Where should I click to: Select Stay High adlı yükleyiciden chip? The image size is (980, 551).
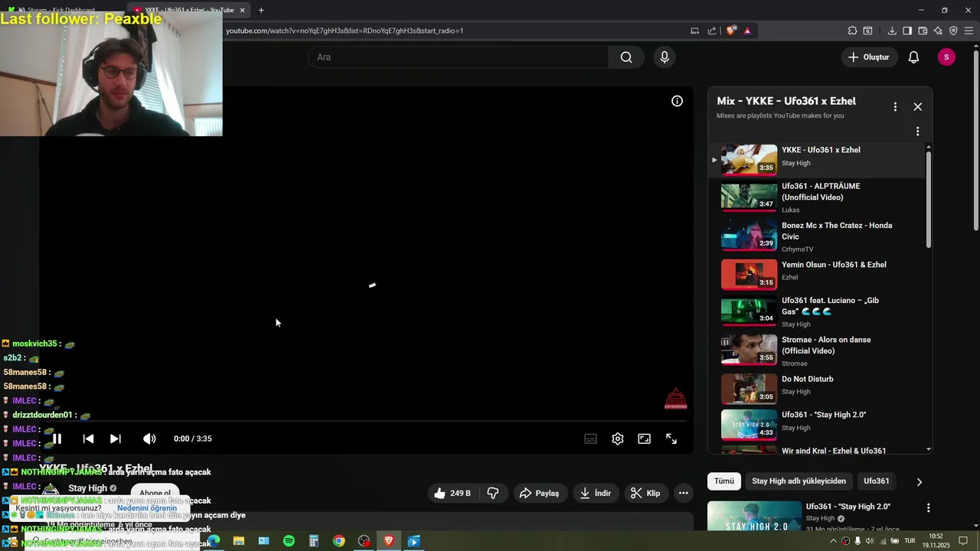(799, 481)
